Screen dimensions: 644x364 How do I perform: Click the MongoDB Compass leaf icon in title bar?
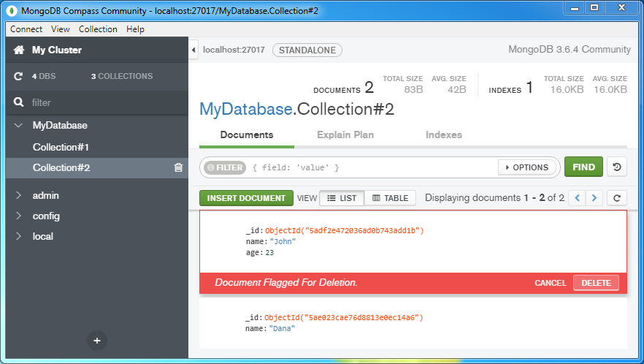coord(12,11)
